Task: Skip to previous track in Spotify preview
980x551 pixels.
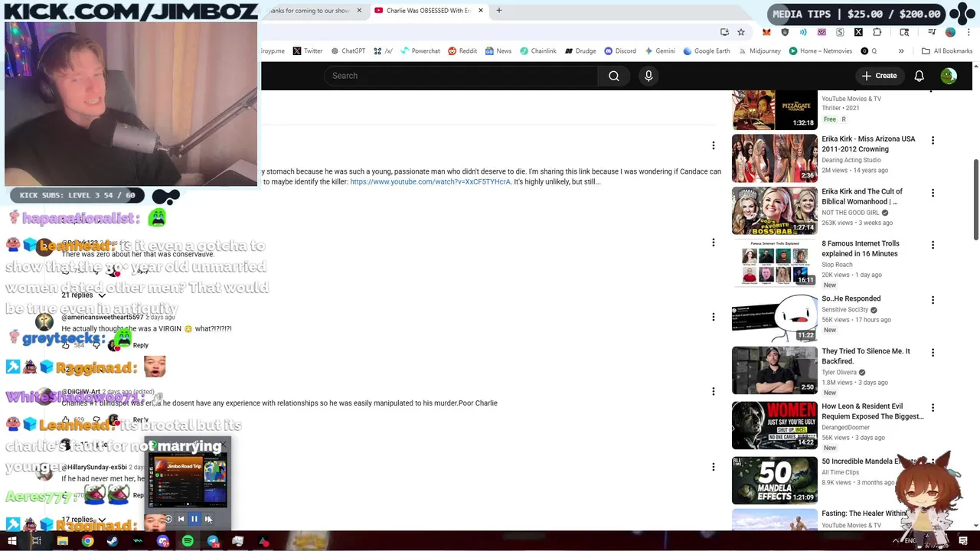Action: tap(181, 519)
